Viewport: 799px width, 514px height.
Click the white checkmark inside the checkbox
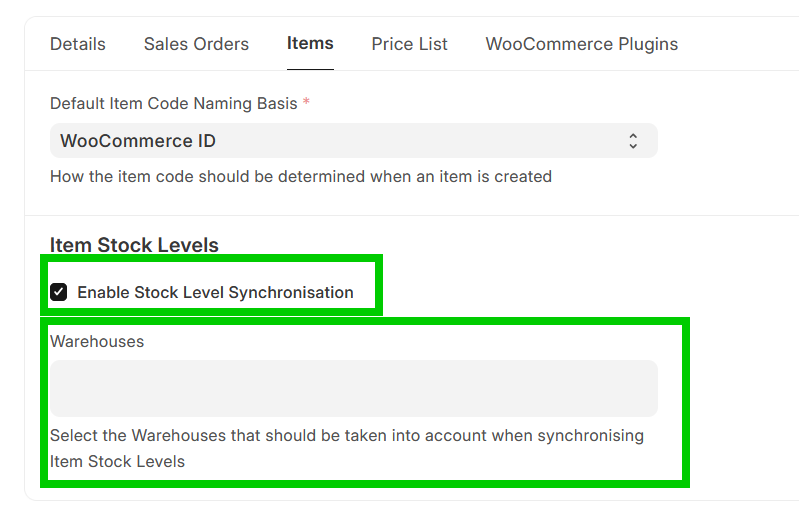[59, 292]
